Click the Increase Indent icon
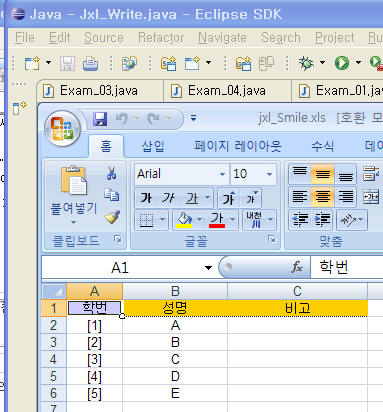The height and width of the screenshot is (412, 383). (x=322, y=220)
